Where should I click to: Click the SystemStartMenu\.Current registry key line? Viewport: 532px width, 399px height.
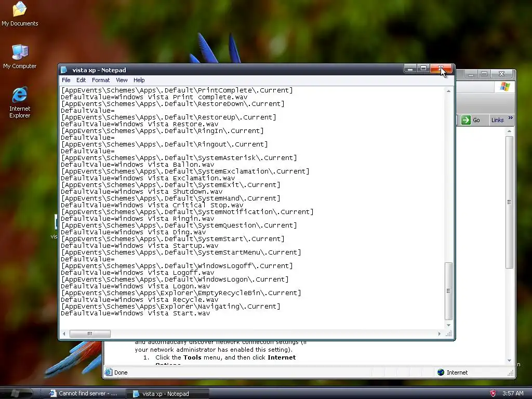coord(181,252)
